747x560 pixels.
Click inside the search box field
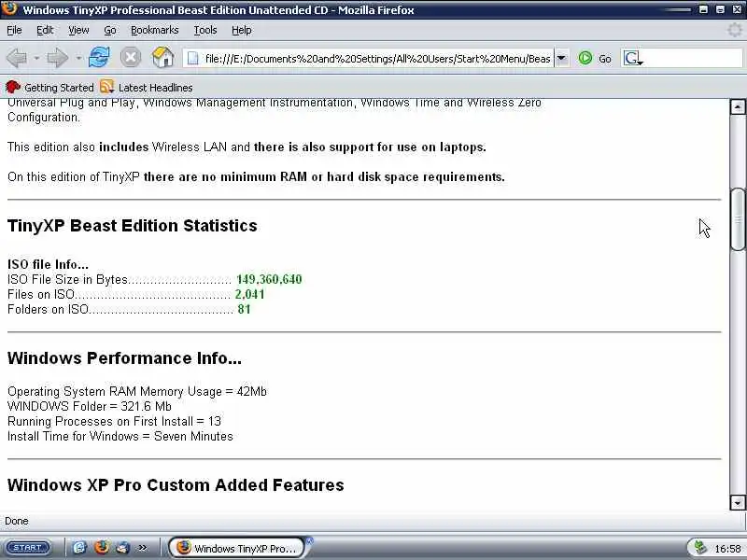[693, 59]
